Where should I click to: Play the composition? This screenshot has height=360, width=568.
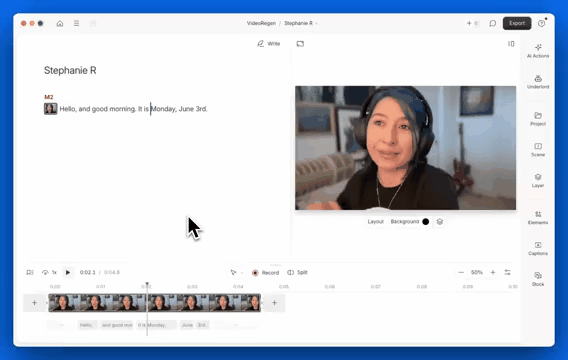(x=68, y=272)
